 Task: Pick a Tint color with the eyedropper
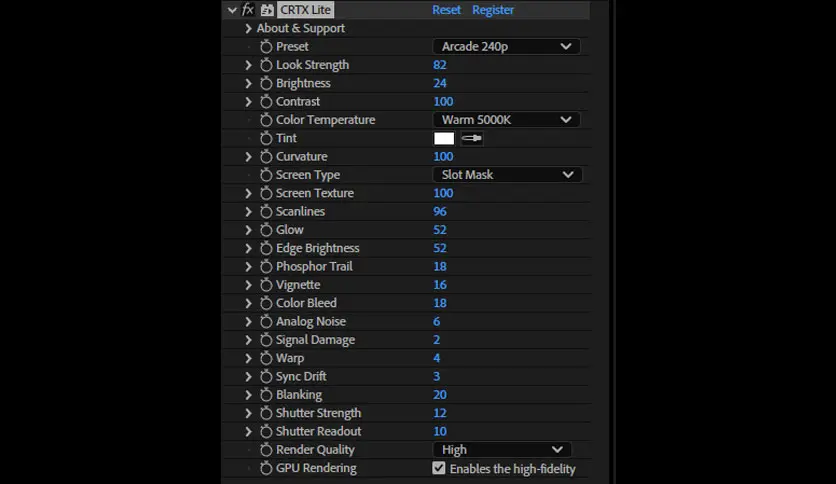(x=472, y=139)
